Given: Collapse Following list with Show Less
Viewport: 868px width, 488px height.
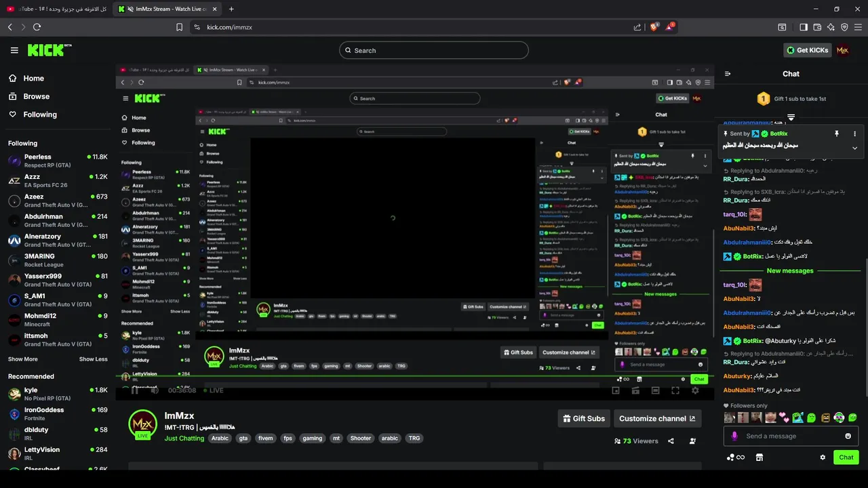Looking at the screenshot, I should click(x=93, y=359).
